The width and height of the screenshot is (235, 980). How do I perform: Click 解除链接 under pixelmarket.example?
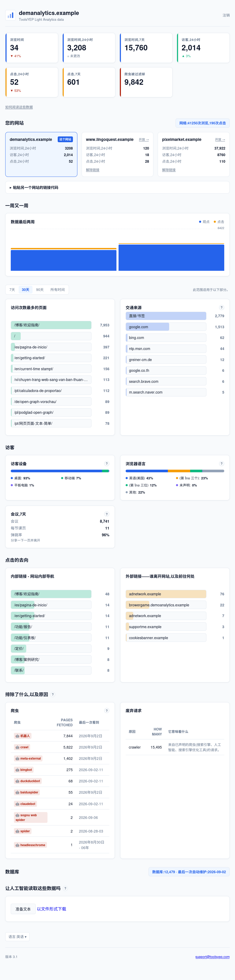(169, 170)
